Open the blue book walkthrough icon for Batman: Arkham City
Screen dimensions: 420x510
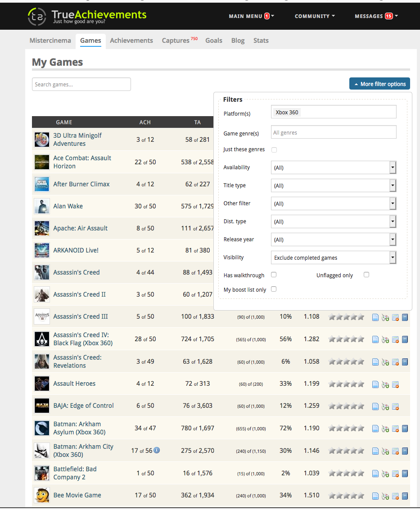pos(405,451)
